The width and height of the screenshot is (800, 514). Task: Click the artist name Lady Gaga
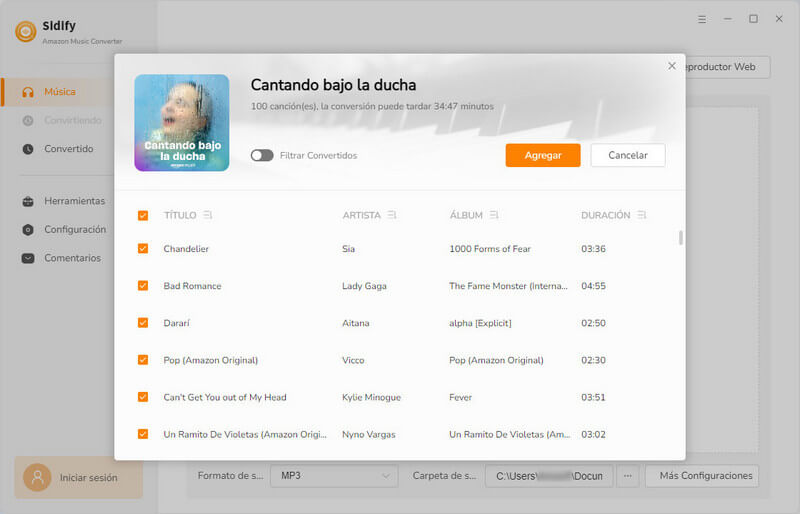point(364,286)
